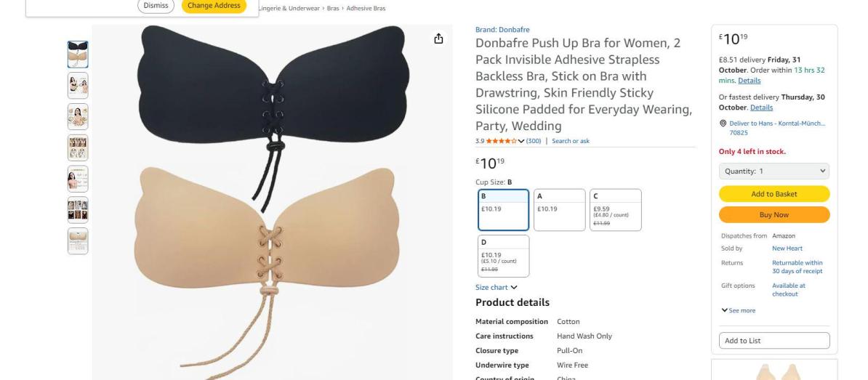Click the Change Address button
Image resolution: width=868 pixels, height=380 pixels.
(214, 6)
